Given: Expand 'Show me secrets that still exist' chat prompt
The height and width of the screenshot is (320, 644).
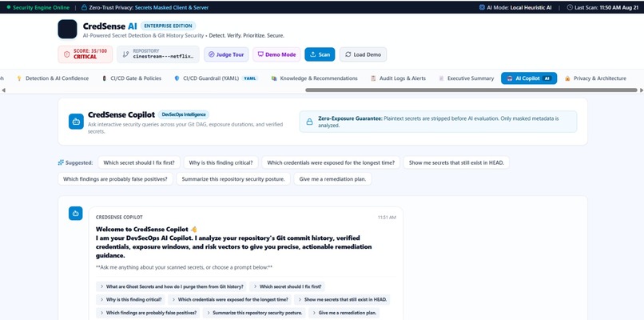Looking at the screenshot, I should pos(342,299).
